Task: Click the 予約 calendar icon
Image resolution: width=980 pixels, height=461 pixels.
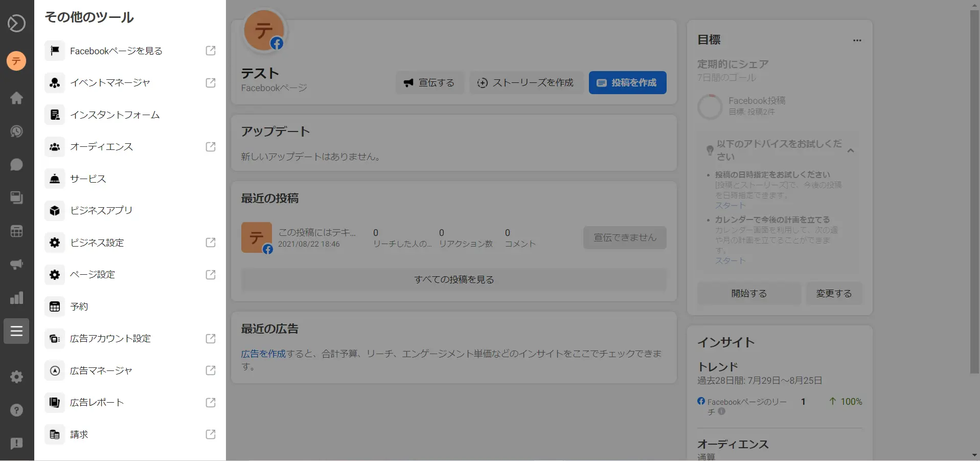Action: pyautogui.click(x=55, y=306)
